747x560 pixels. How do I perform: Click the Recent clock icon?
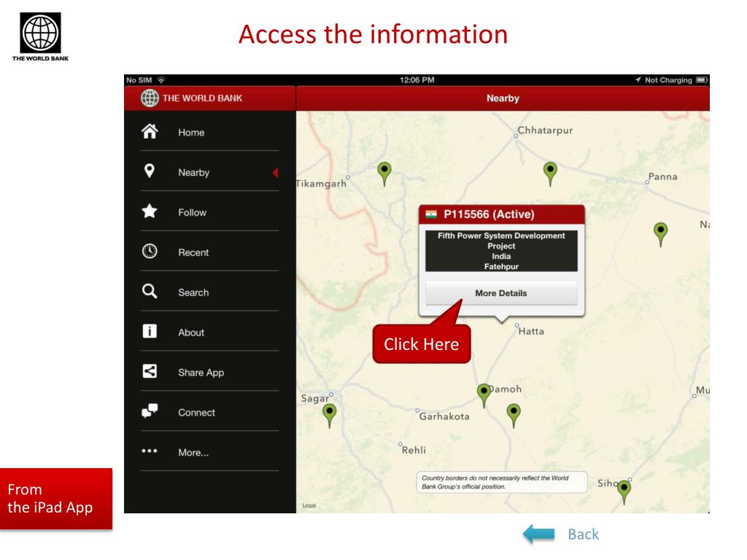tap(150, 251)
